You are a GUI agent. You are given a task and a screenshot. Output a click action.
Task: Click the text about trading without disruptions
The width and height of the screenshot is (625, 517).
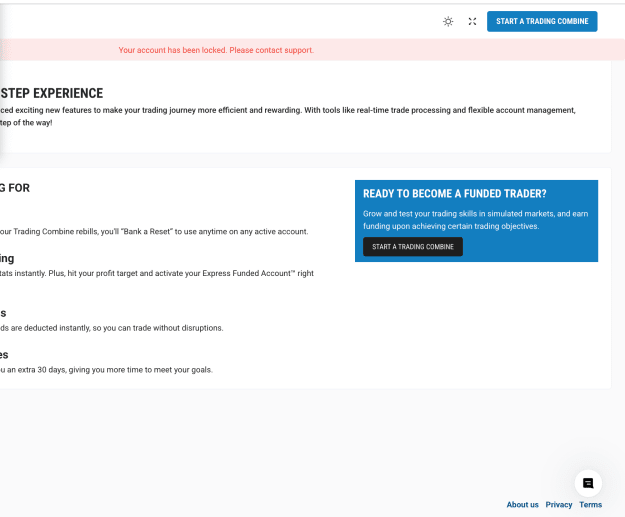112,328
